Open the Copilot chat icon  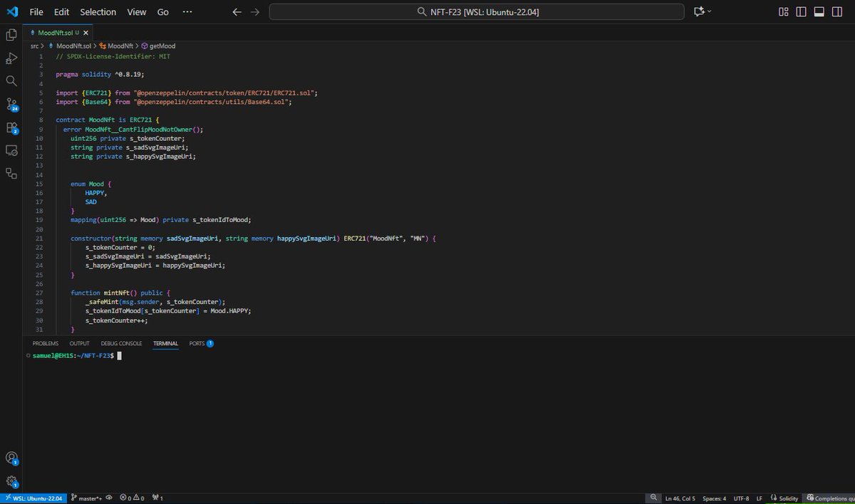pos(698,12)
